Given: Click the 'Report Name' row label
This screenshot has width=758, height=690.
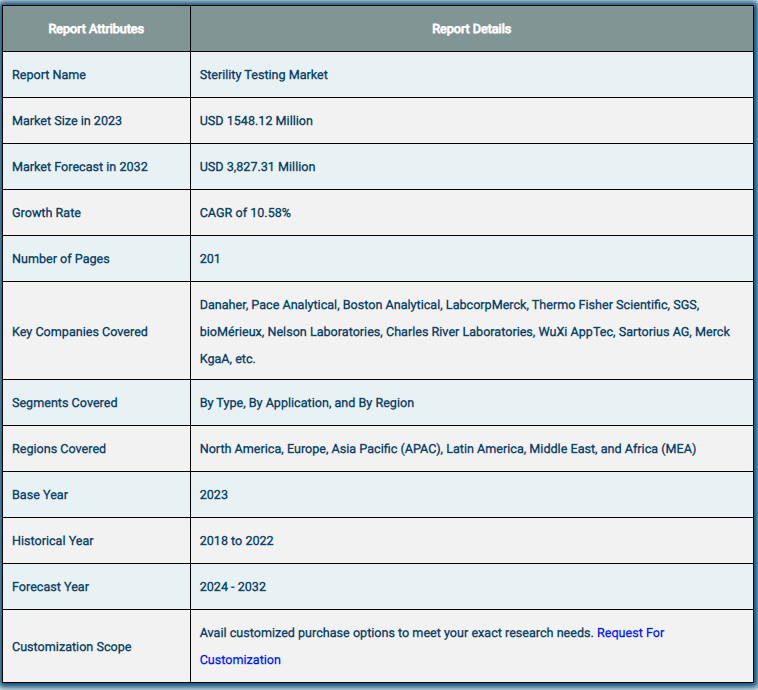Looking at the screenshot, I should click(x=49, y=75).
